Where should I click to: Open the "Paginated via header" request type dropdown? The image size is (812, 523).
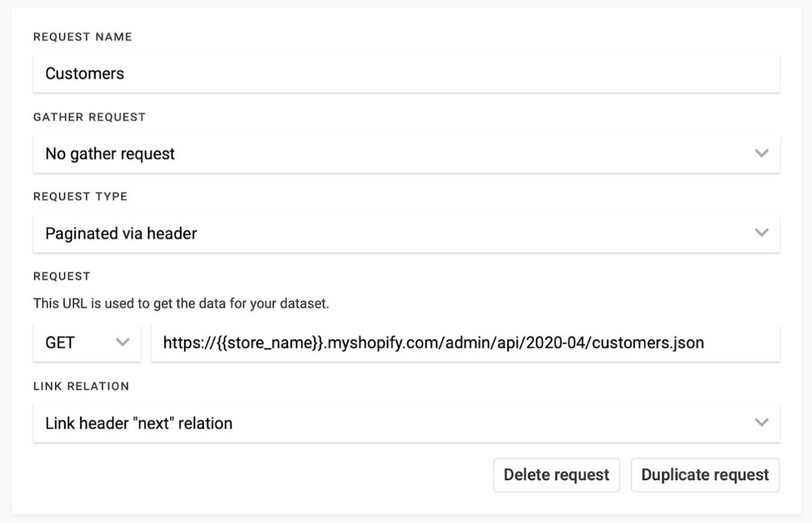pyautogui.click(x=393, y=233)
